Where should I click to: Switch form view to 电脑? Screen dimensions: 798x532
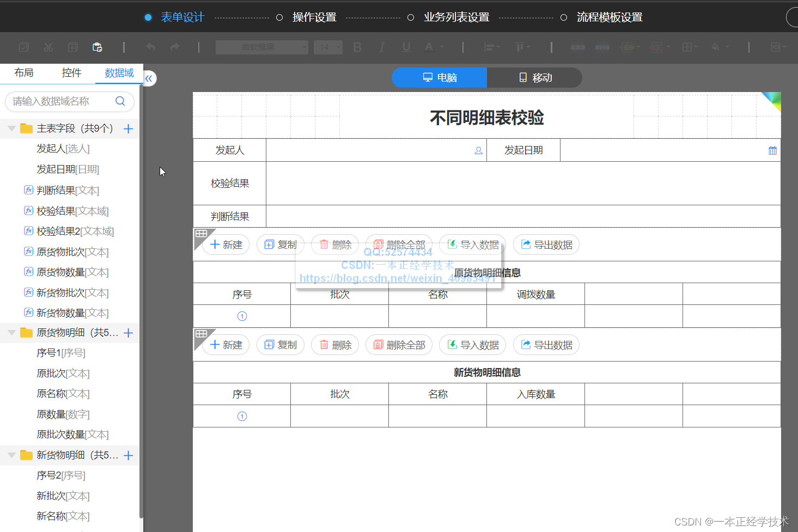coord(439,78)
